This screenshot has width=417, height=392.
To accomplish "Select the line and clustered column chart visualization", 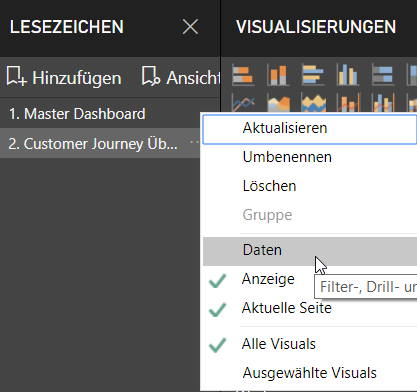I will pos(383,103).
